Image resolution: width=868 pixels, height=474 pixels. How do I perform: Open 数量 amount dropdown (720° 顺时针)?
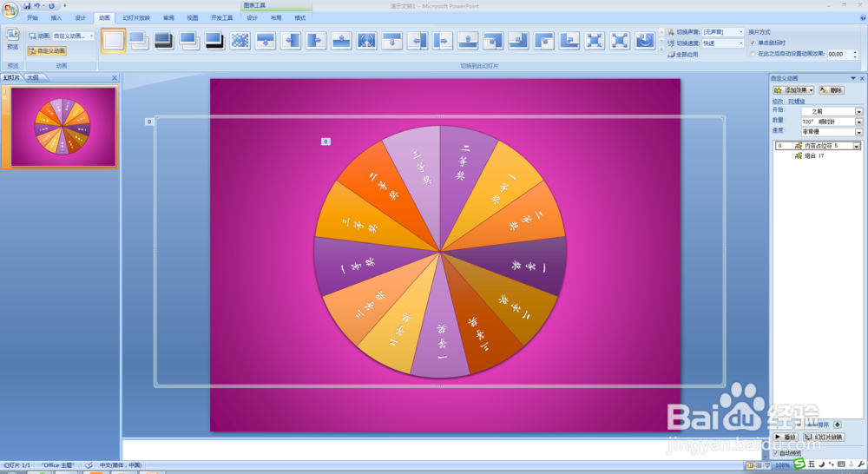(859, 122)
